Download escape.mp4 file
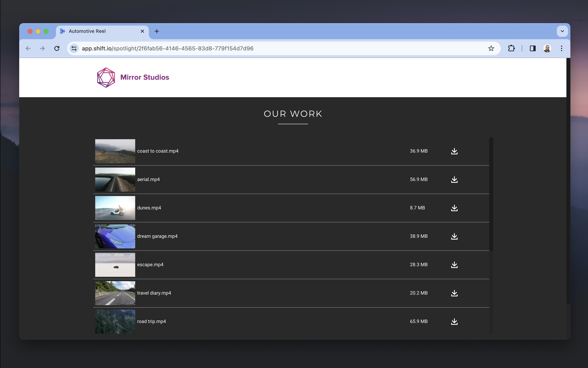The height and width of the screenshot is (368, 588). 454,265
